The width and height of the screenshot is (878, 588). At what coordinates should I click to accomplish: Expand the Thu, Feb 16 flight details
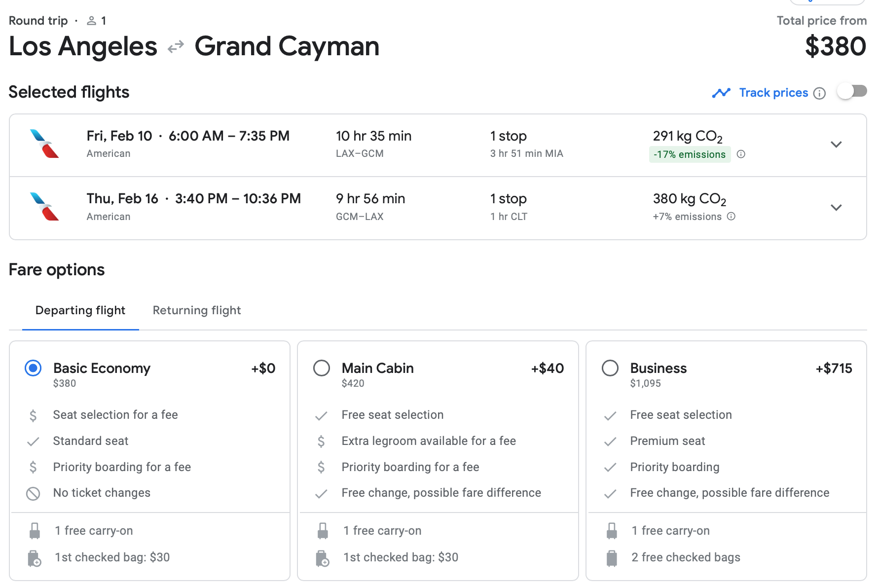[836, 207]
